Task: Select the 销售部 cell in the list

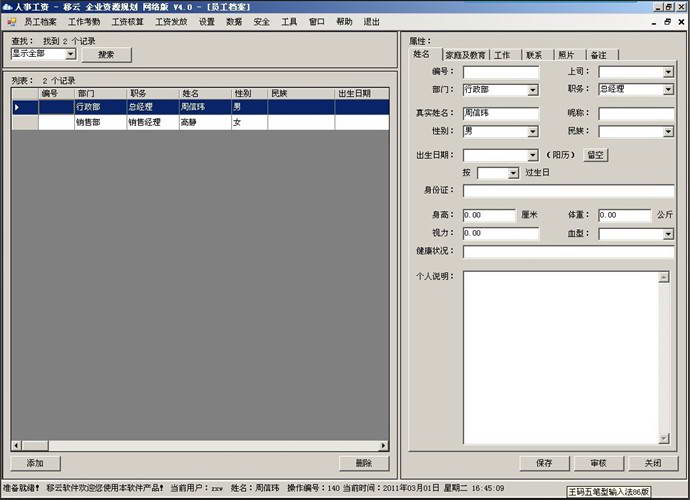Action: (100, 122)
